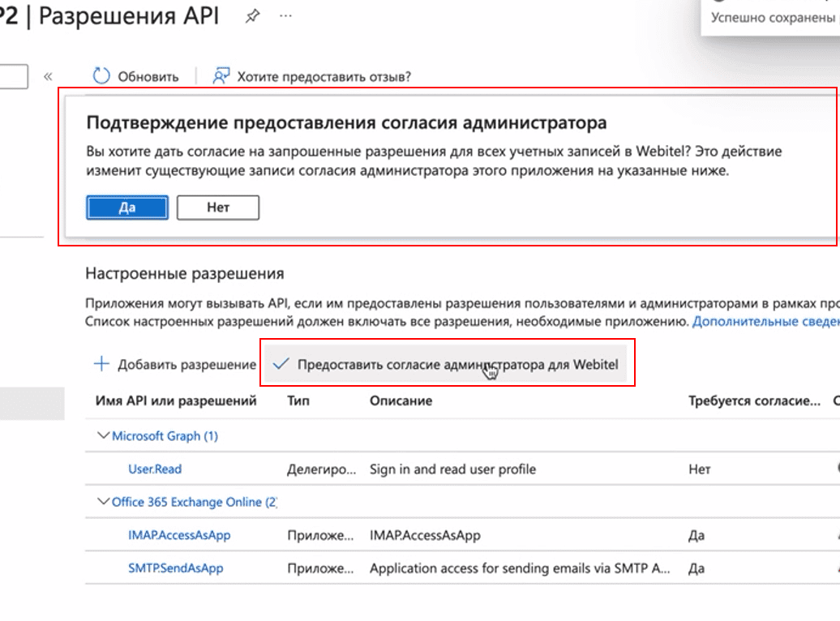Click Да consent value for IMAP.AccessAsApp
840x621 pixels.
[696, 535]
